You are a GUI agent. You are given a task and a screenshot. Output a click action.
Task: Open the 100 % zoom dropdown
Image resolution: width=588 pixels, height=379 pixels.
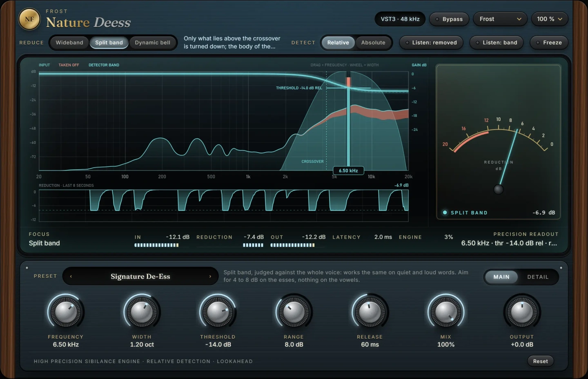(550, 19)
